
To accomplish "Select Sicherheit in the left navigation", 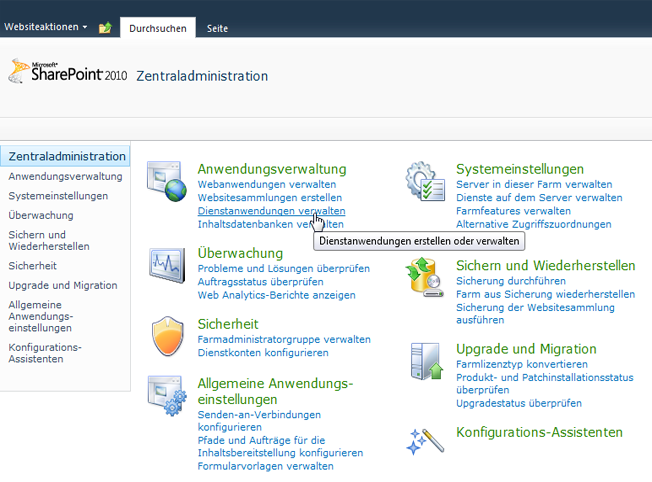I will pos(32,266).
